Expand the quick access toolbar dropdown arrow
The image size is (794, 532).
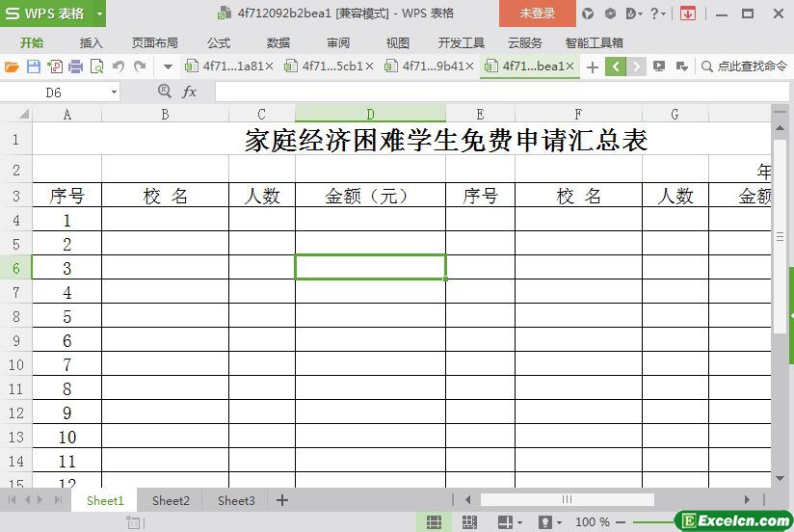[x=168, y=66]
